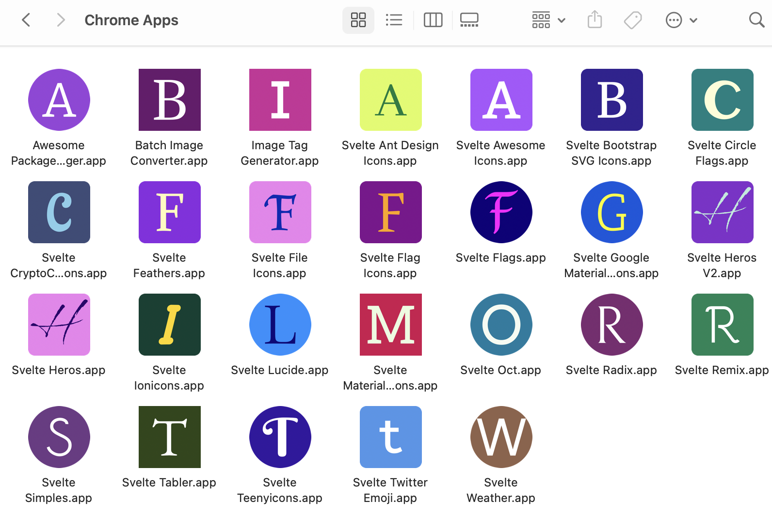Switch to gallery view

(x=469, y=20)
